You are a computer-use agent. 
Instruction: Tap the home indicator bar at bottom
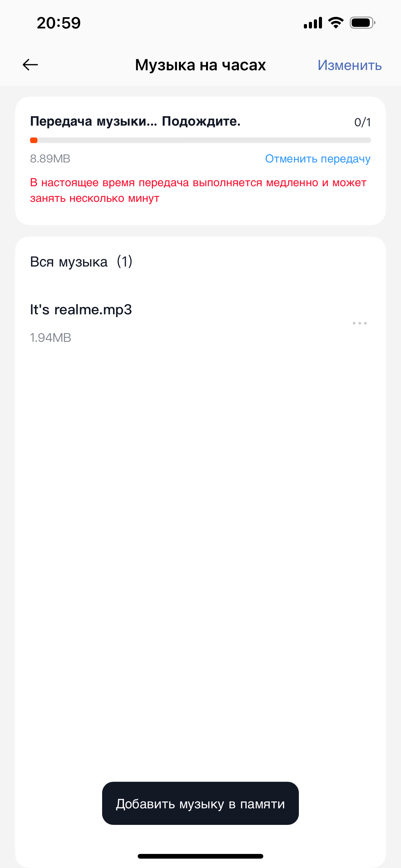click(x=200, y=856)
